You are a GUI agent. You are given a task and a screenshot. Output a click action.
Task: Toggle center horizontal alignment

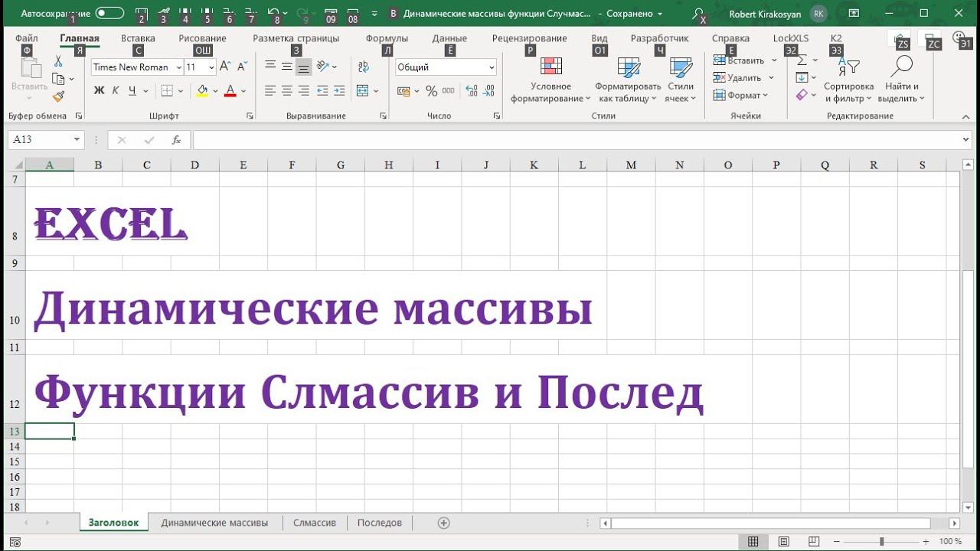pos(287,90)
